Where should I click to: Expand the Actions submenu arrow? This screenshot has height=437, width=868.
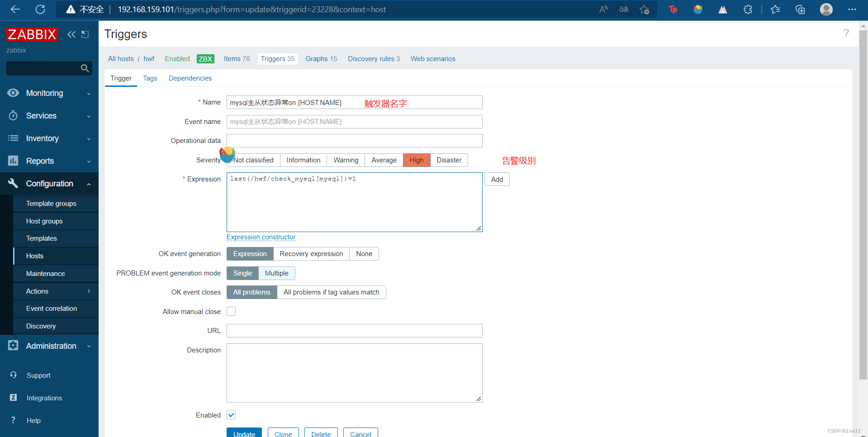89,291
